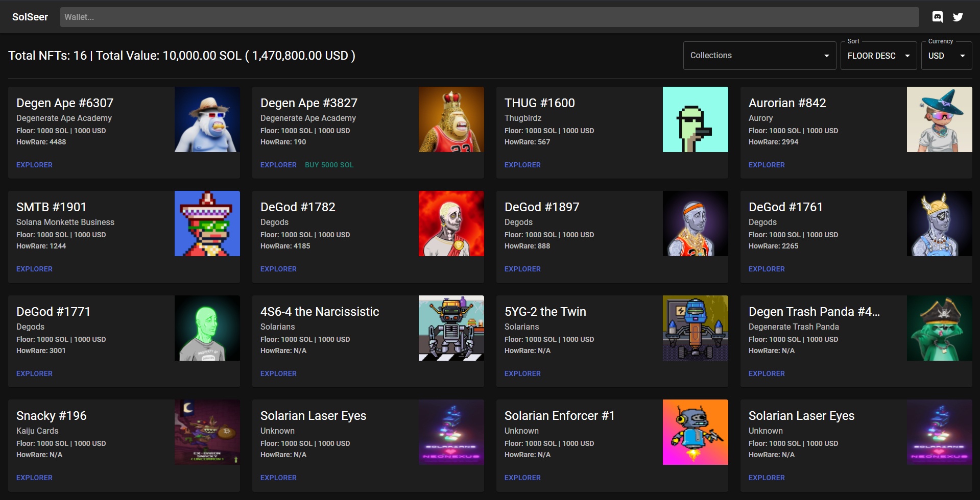Change the Currency USD dropdown
The image size is (980, 500).
tap(946, 56)
